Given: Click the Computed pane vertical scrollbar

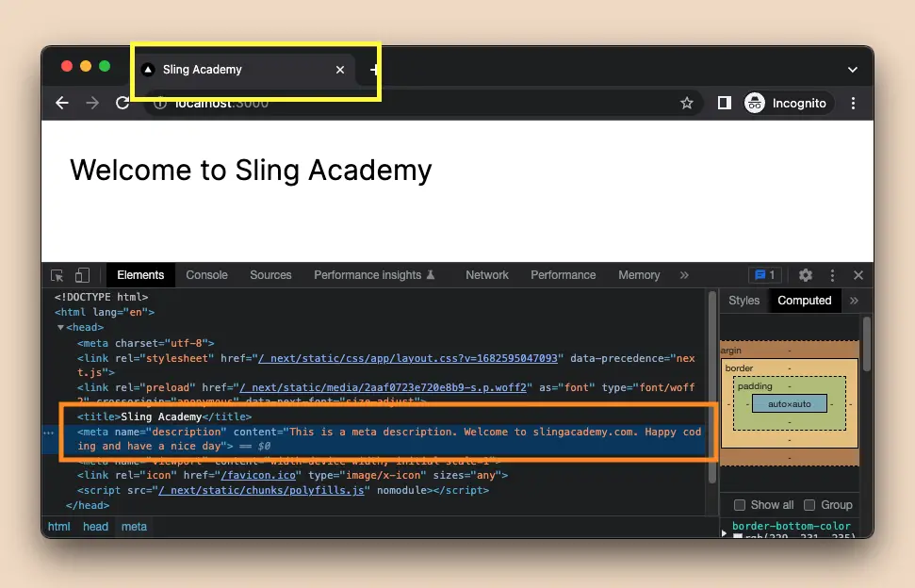Looking at the screenshot, I should (867, 344).
